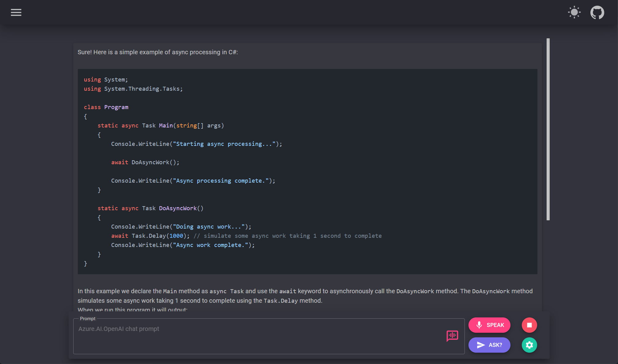This screenshot has width=618, height=364.
Task: Click the microphone icon on SPEAK
Action: (479, 325)
